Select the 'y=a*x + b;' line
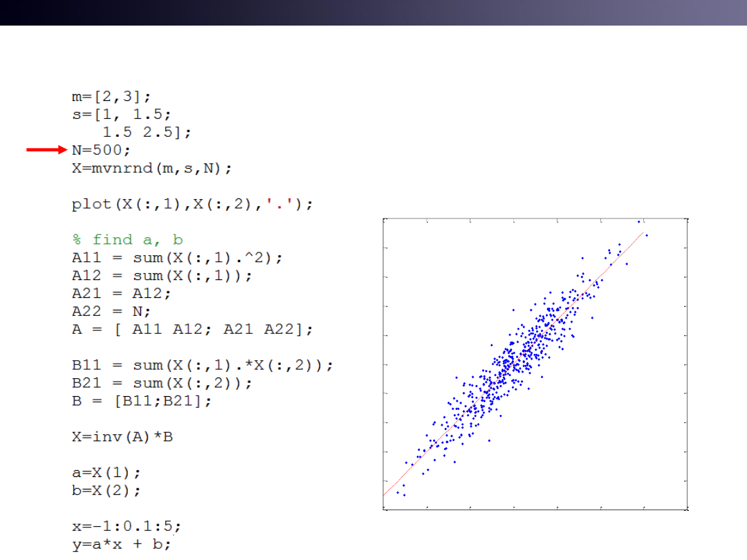Image resolution: width=747 pixels, height=560 pixels. 121,545
